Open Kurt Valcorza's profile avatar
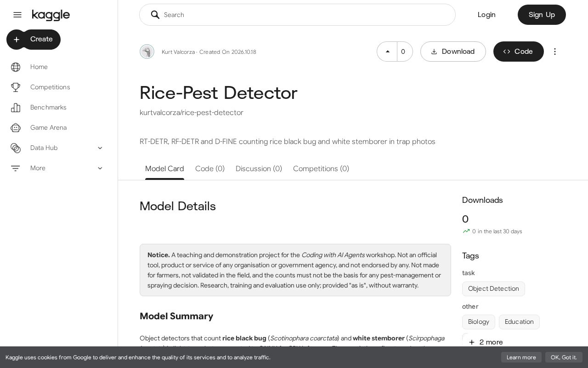The height and width of the screenshot is (368, 588). tap(147, 52)
